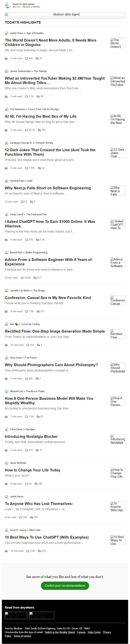Open the Help Center footer link
Viewport: 130px width, 644px height.
point(94,632)
